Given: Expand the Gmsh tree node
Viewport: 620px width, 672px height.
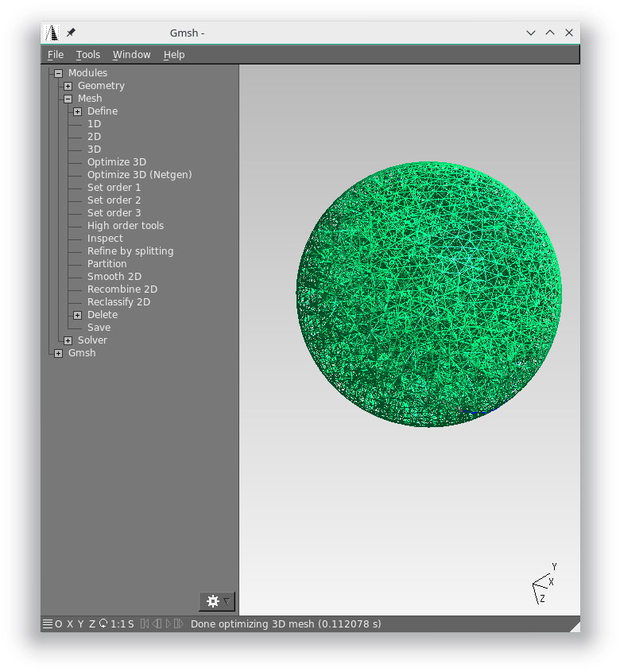Looking at the screenshot, I should tap(59, 354).
